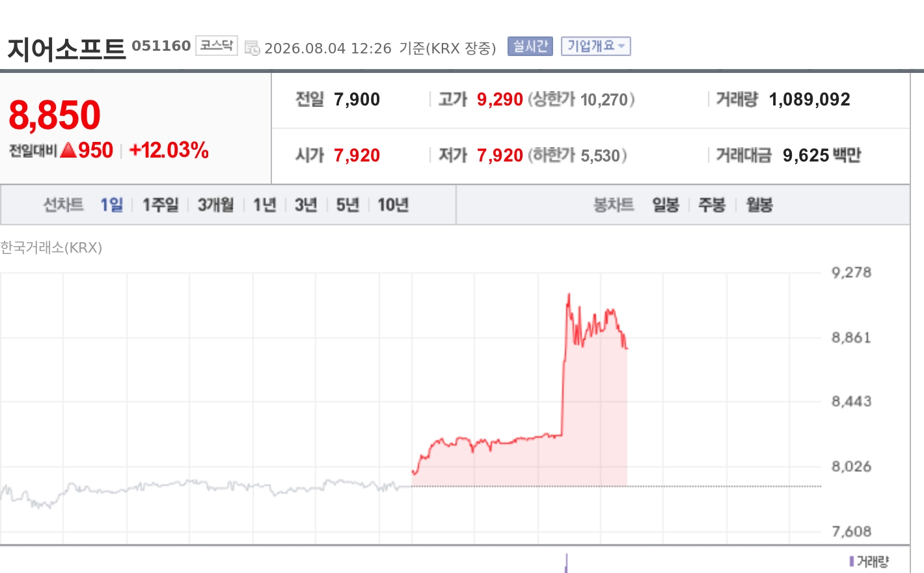
Task: Click the timestamp calendar icon beside the date
Action: [x=252, y=48]
